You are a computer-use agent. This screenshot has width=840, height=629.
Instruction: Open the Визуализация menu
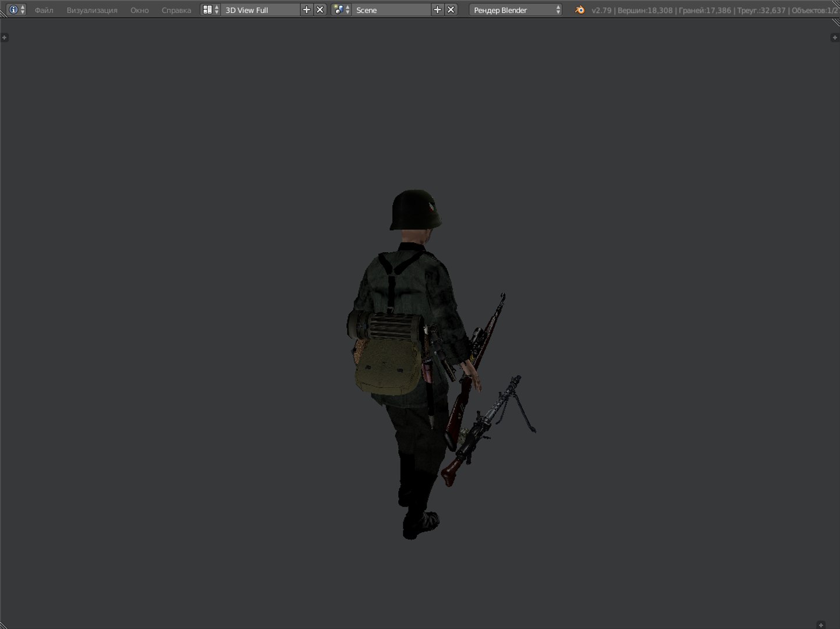pos(92,10)
